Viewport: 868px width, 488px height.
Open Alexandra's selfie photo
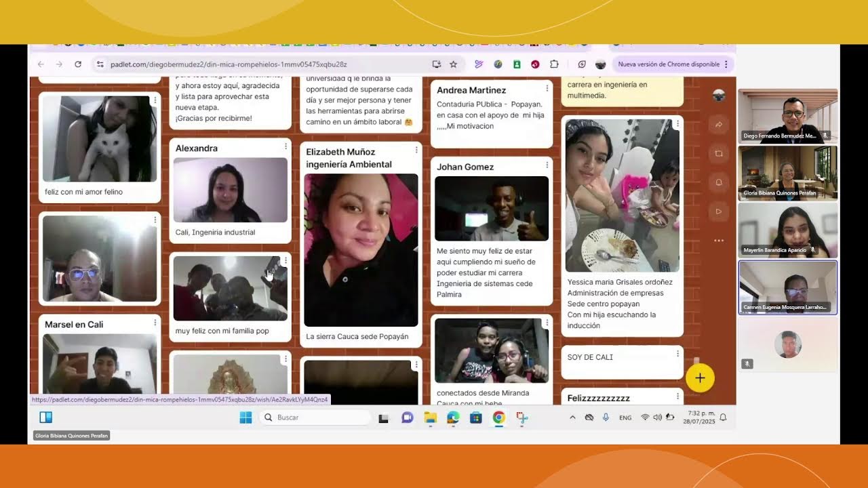point(231,190)
